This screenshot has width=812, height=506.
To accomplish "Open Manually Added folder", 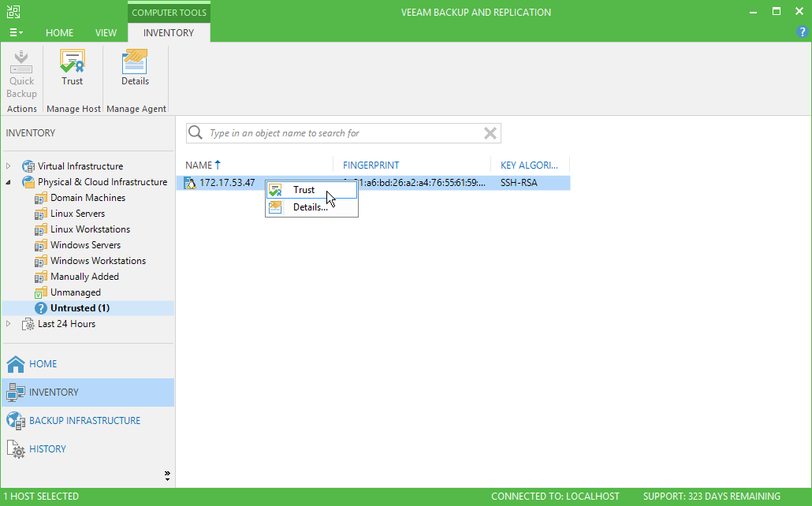I will [84, 277].
